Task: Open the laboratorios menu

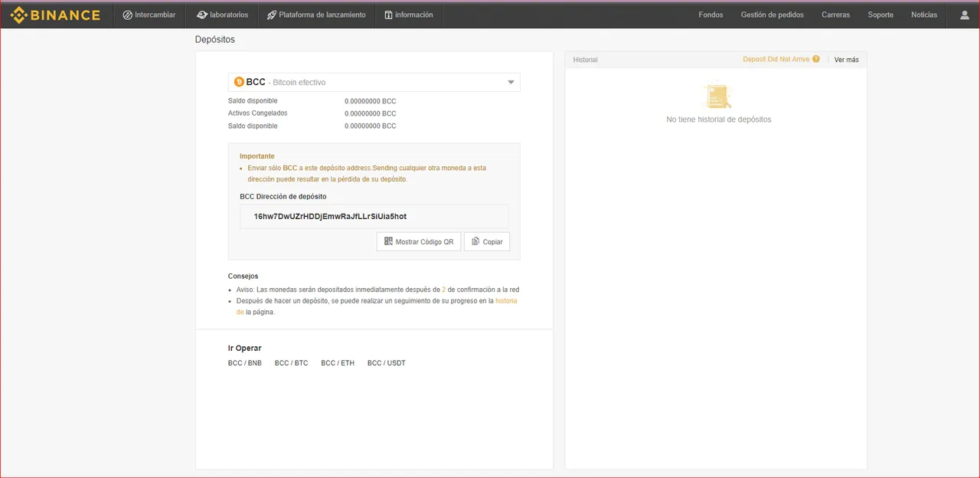Action: tap(222, 15)
